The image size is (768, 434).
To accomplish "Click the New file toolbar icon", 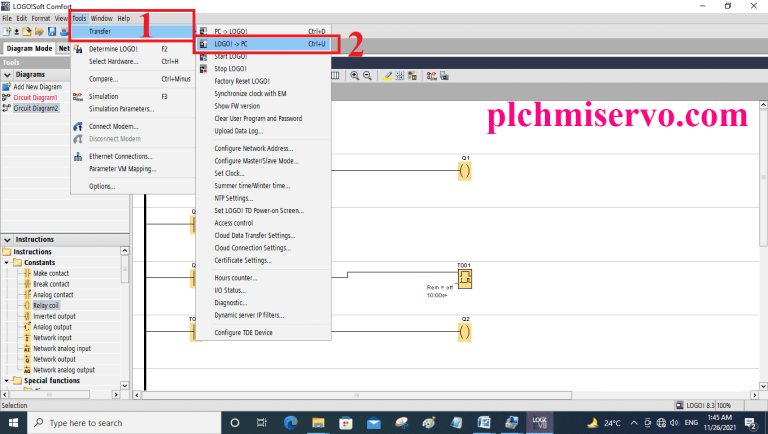I will 6,32.
